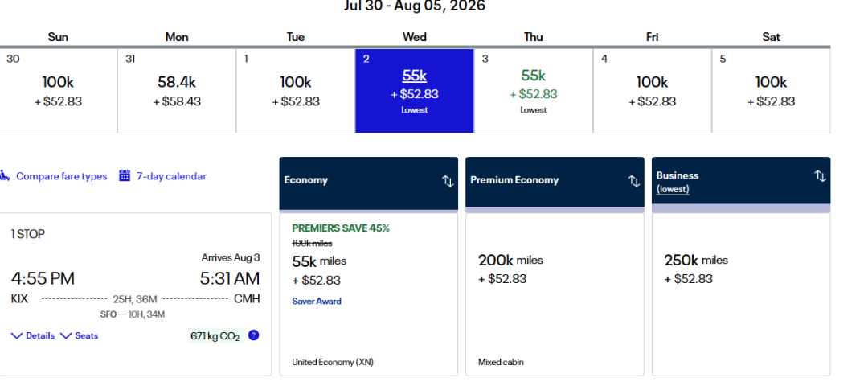
Task: Expand the Seats chevron
Action: 66,335
